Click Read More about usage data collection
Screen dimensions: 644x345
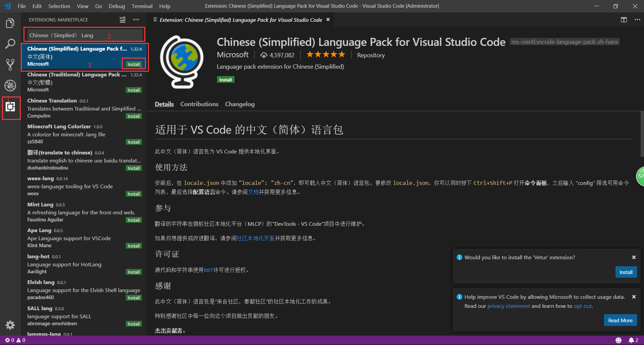[620, 320]
